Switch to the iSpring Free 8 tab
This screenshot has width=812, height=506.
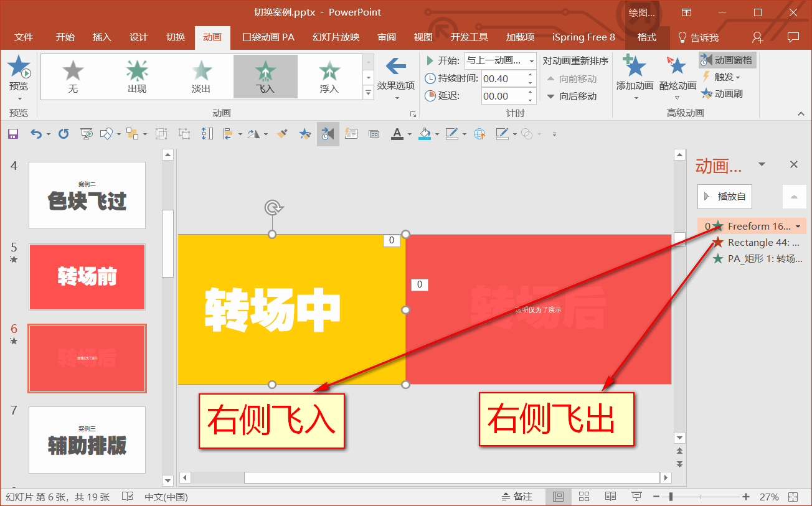click(x=583, y=37)
